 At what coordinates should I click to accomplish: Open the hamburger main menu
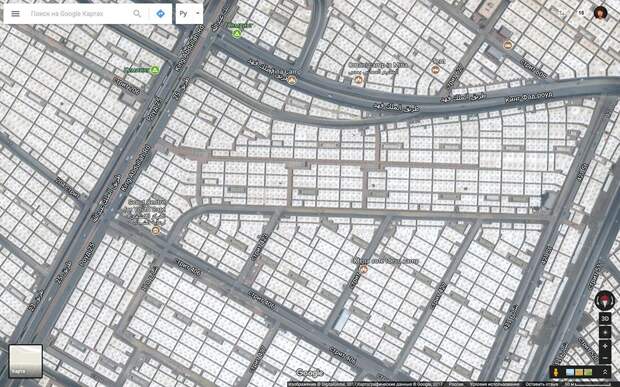click(15, 14)
